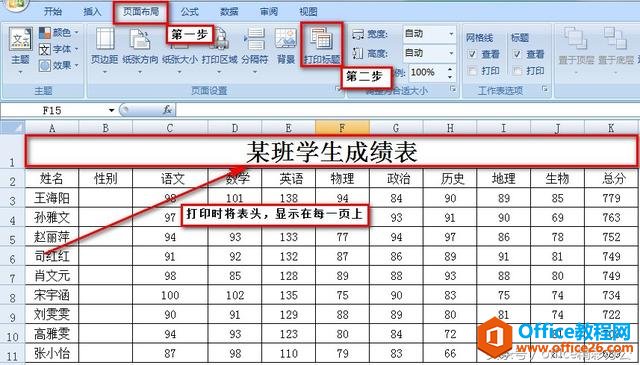Open the 分隔符 page breaks menu
This screenshot has width=640, height=365.
(x=255, y=50)
